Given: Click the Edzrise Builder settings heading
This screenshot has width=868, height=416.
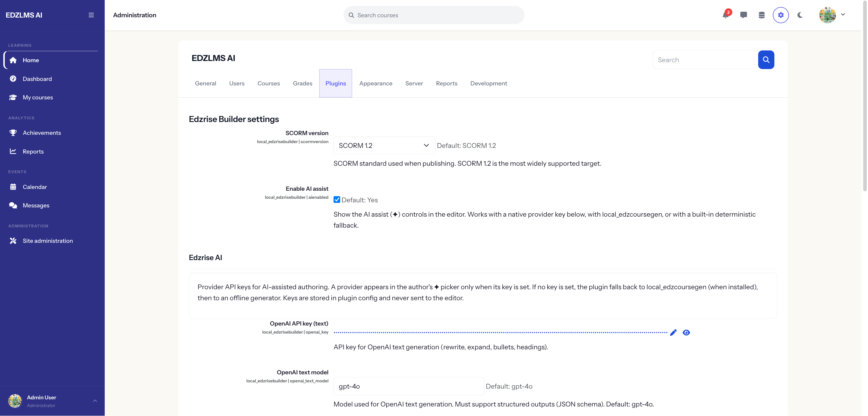Looking at the screenshot, I should coord(234,119).
